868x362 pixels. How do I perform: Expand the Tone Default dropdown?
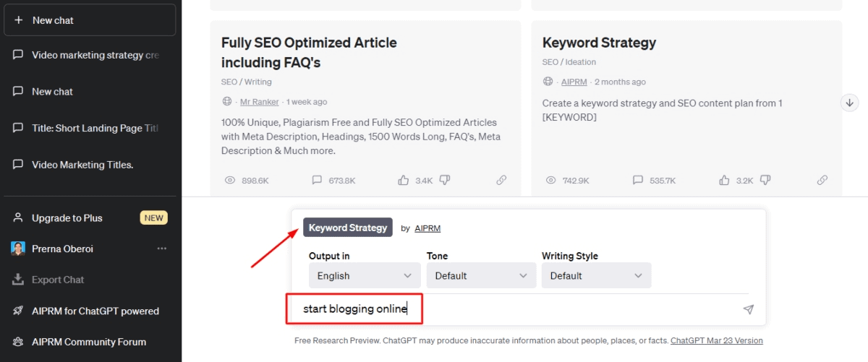pos(481,275)
